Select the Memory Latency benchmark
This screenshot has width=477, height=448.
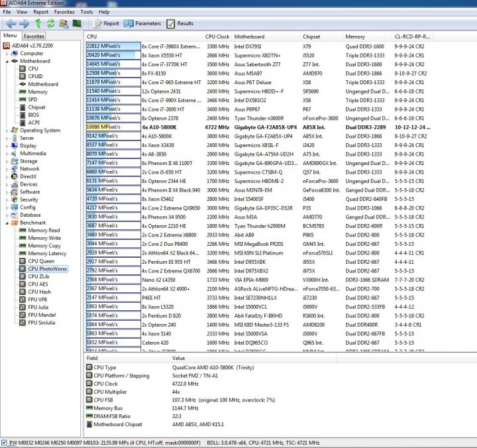47,253
